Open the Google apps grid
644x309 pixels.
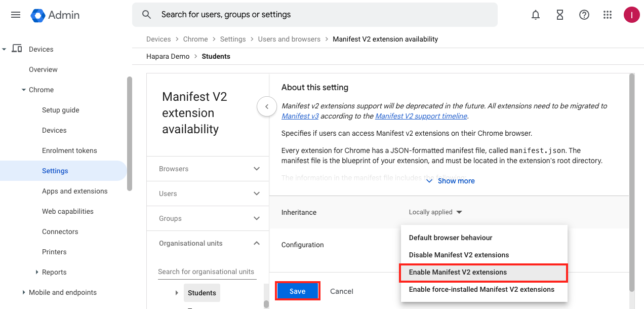pyautogui.click(x=608, y=15)
